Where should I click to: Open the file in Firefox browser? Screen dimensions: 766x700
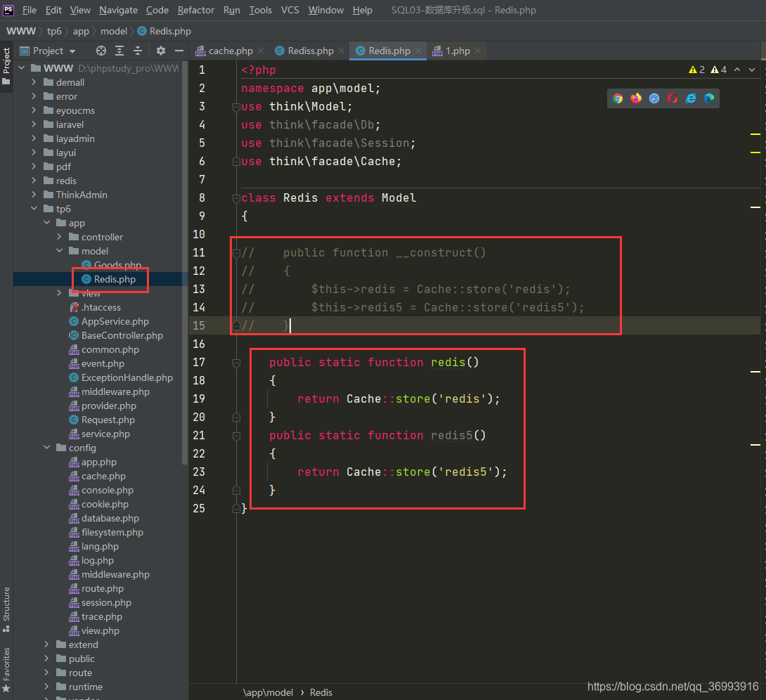(635, 98)
